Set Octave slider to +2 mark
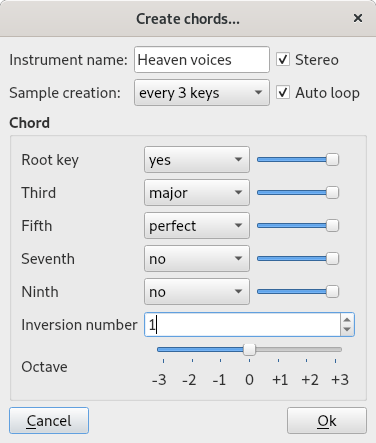The height and width of the screenshot is (443, 376). coord(307,350)
